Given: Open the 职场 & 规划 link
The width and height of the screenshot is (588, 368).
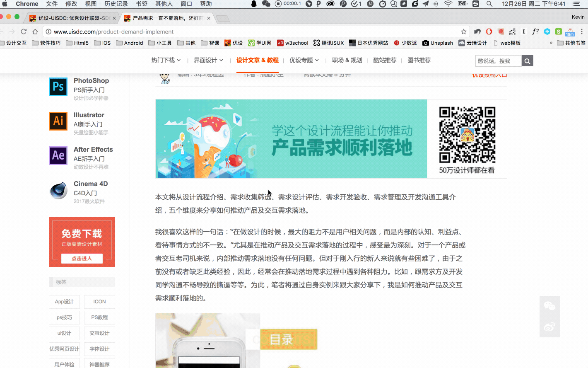Looking at the screenshot, I should (347, 61).
